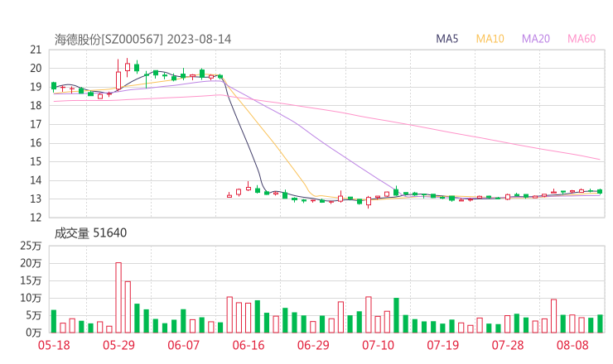Viewport: 613px width, 364px height.
Task: Click the 08-08 date axis label
Action: click(x=572, y=345)
